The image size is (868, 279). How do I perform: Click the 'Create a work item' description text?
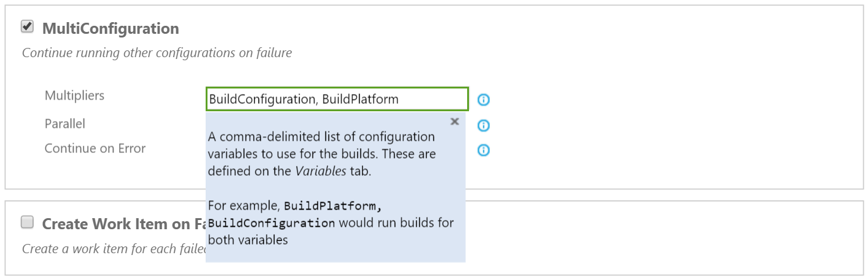click(x=114, y=249)
